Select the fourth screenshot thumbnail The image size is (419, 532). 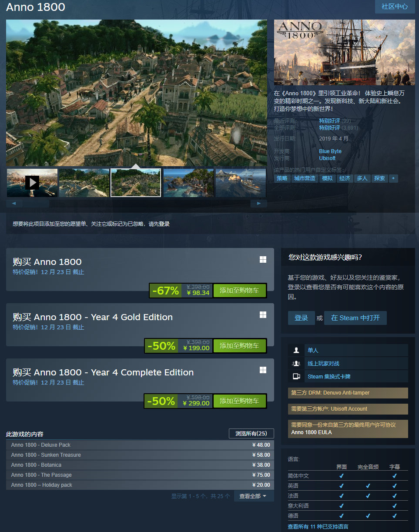tap(188, 182)
